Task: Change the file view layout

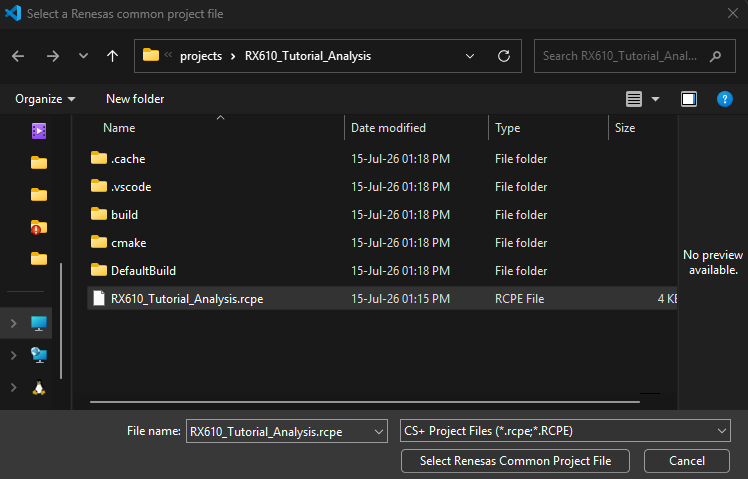Action: click(634, 99)
